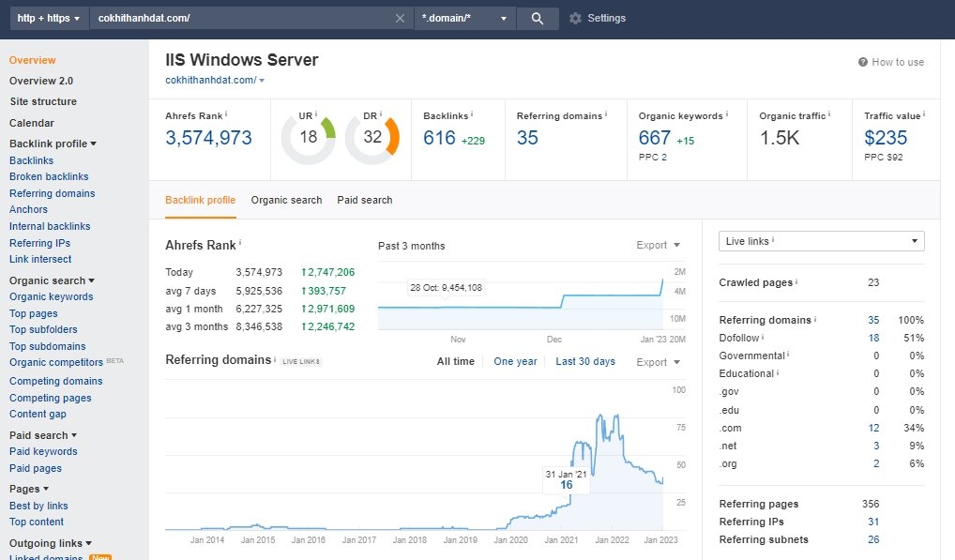Open Export menu for Referring domains chart
Screen dimensions: 955x560
pos(658,362)
